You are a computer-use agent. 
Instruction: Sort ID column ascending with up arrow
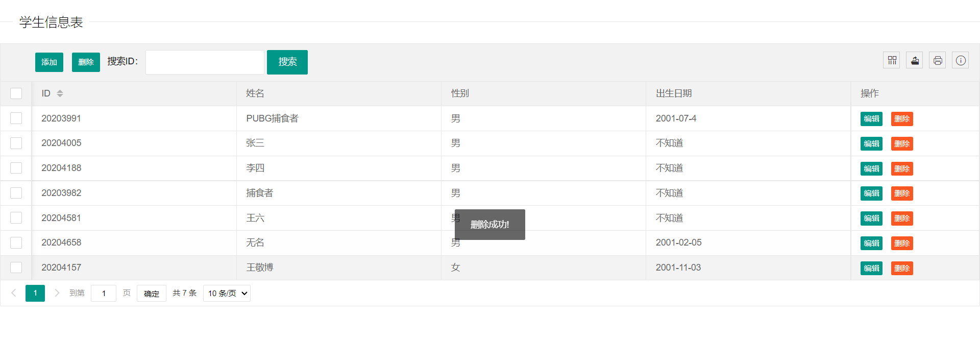(60, 91)
